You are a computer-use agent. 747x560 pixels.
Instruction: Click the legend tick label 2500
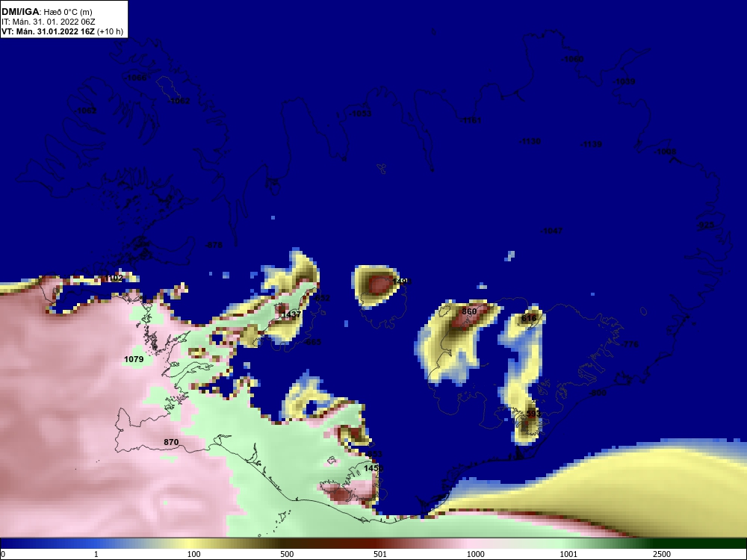click(662, 554)
